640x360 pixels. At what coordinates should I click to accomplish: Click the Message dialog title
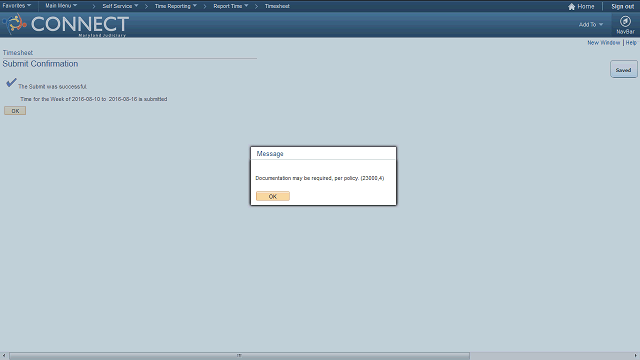(x=270, y=153)
